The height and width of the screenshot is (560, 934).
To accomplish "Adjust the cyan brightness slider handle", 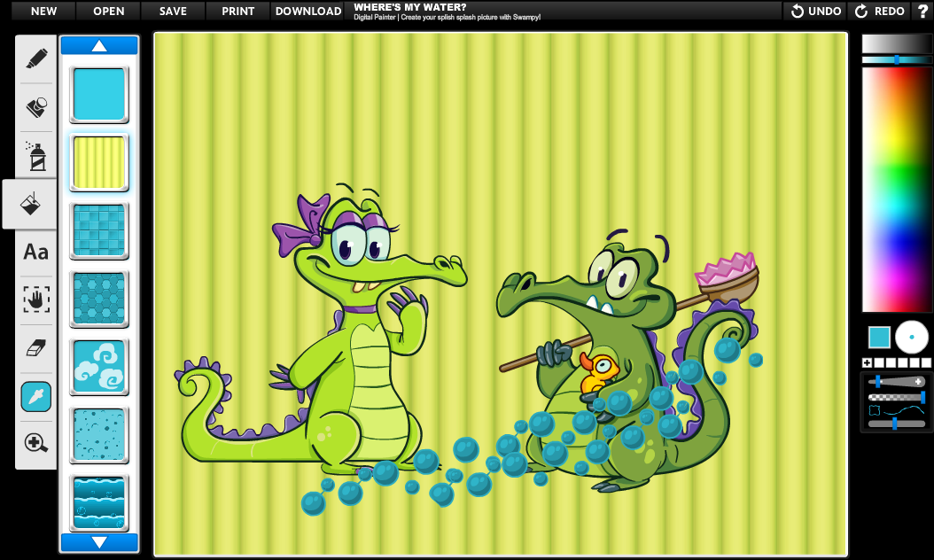I will [897, 59].
